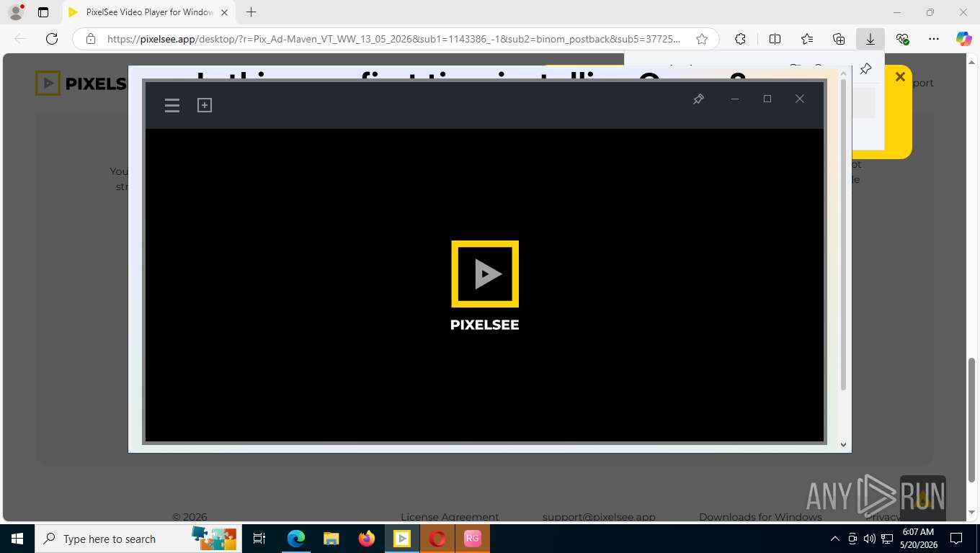Screen dimensions: 980x553
Task: Open File Explorer from the taskbar
Action: click(x=331, y=539)
